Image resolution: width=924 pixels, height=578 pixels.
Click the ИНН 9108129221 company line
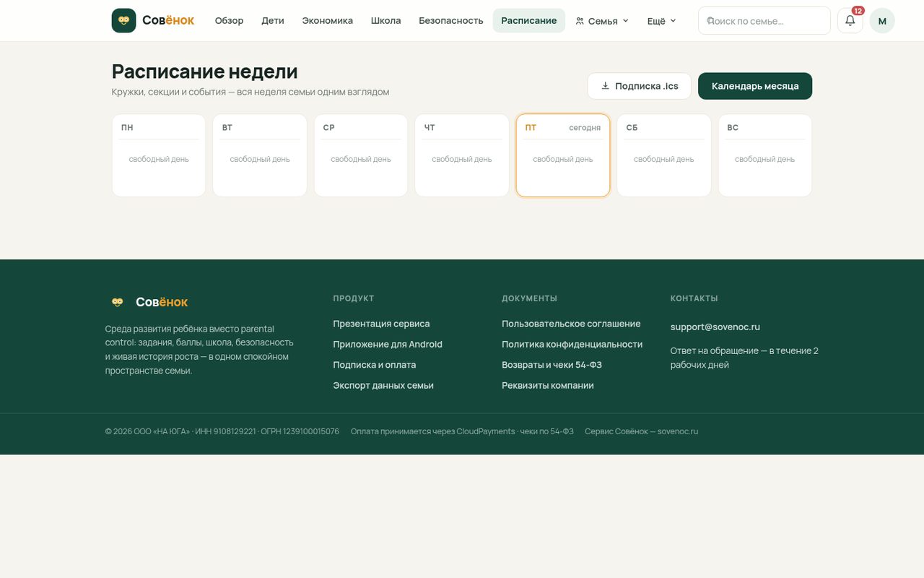[222, 431]
